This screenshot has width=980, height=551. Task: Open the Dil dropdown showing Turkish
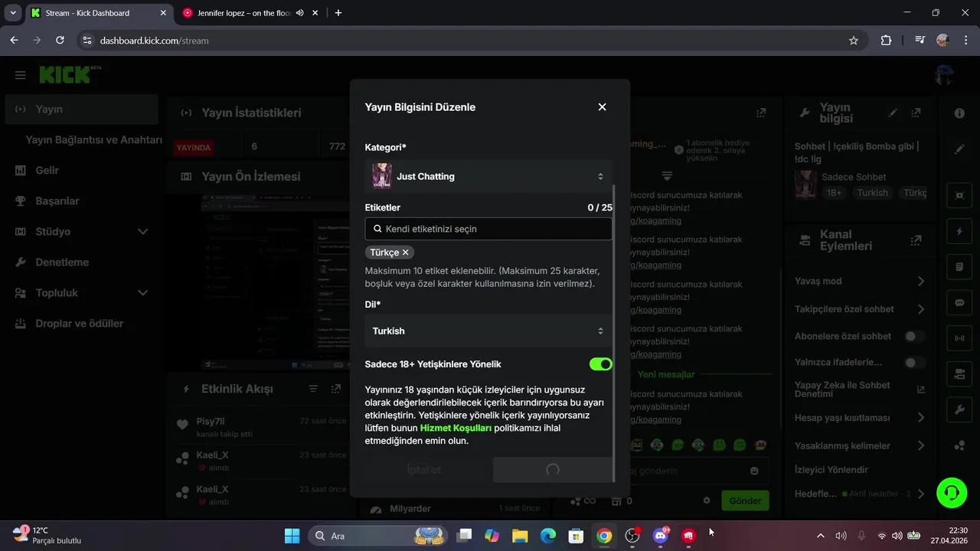pyautogui.click(x=488, y=331)
